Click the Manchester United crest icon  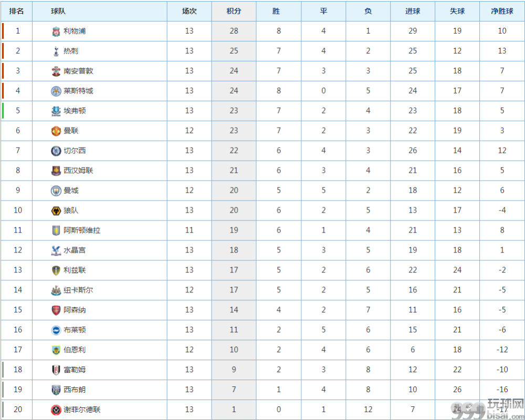56,131
